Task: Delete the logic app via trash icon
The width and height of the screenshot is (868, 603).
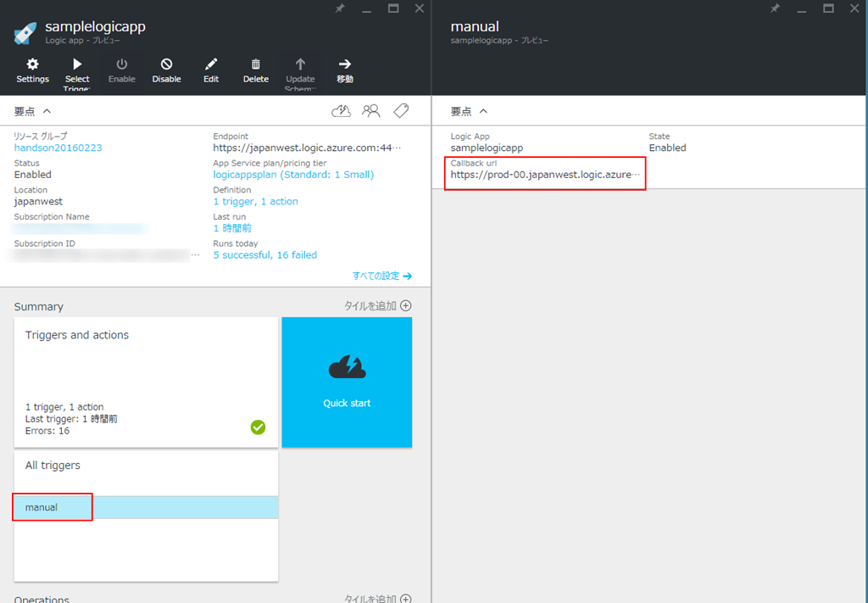Action: tap(256, 70)
